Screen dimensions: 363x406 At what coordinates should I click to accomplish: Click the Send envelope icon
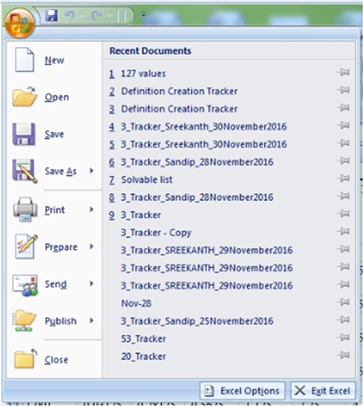pos(25,285)
